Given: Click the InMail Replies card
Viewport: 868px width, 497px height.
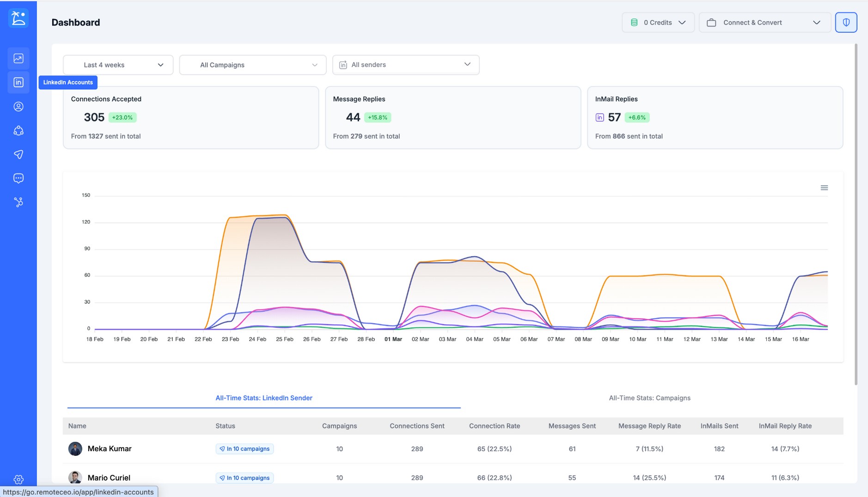Looking at the screenshot, I should tap(715, 117).
